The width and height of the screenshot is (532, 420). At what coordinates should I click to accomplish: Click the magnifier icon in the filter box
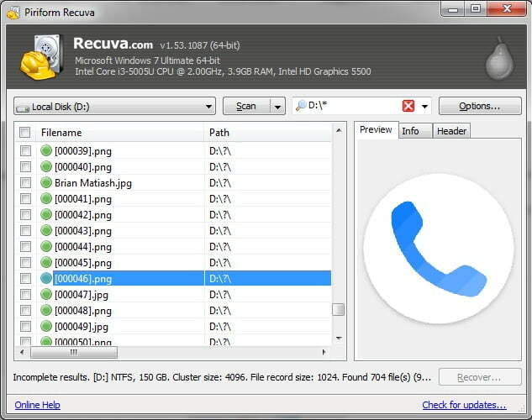pos(301,106)
